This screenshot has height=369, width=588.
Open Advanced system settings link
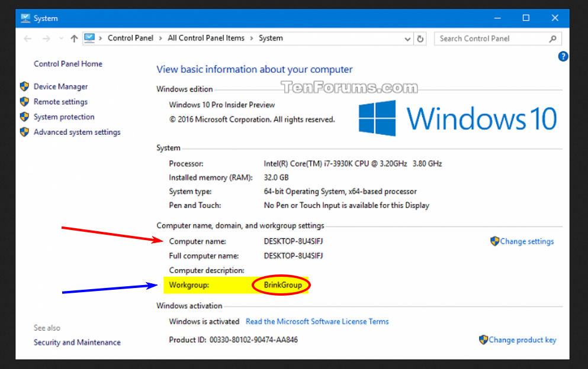(x=77, y=132)
